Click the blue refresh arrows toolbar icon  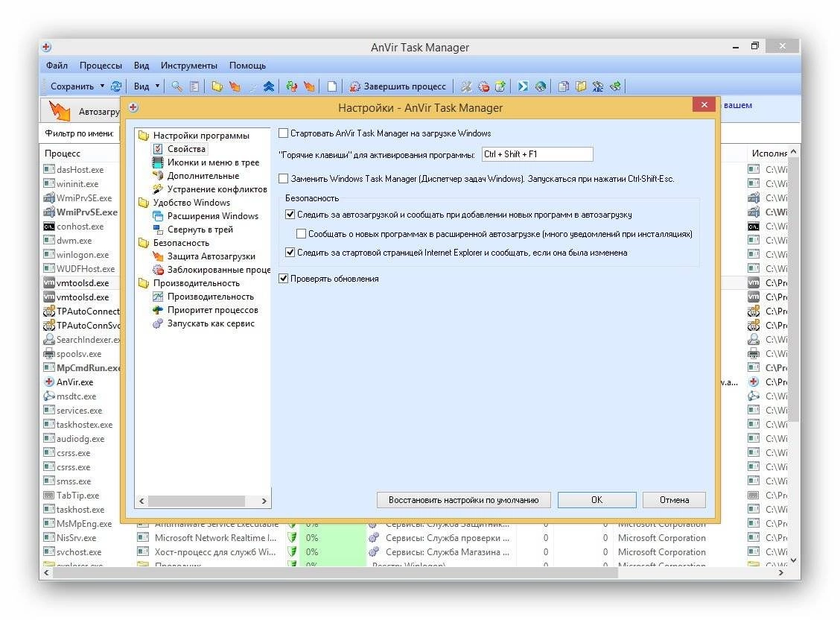click(115, 86)
